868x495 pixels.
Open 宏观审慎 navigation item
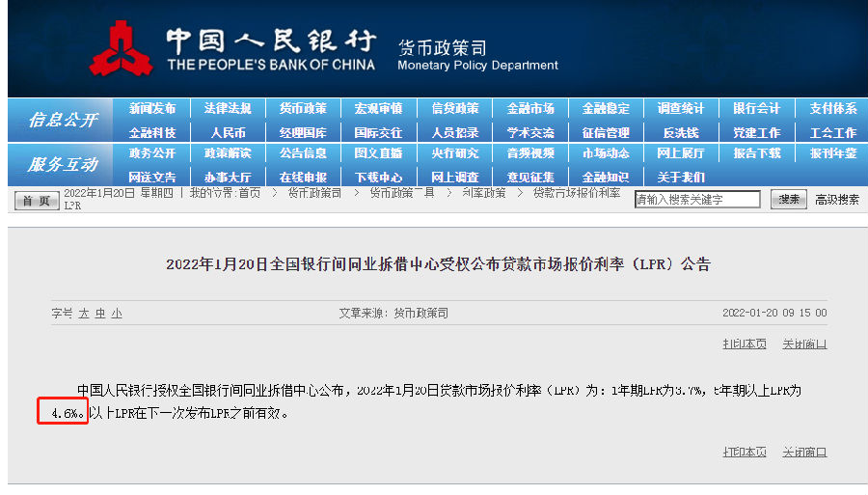pos(379,108)
